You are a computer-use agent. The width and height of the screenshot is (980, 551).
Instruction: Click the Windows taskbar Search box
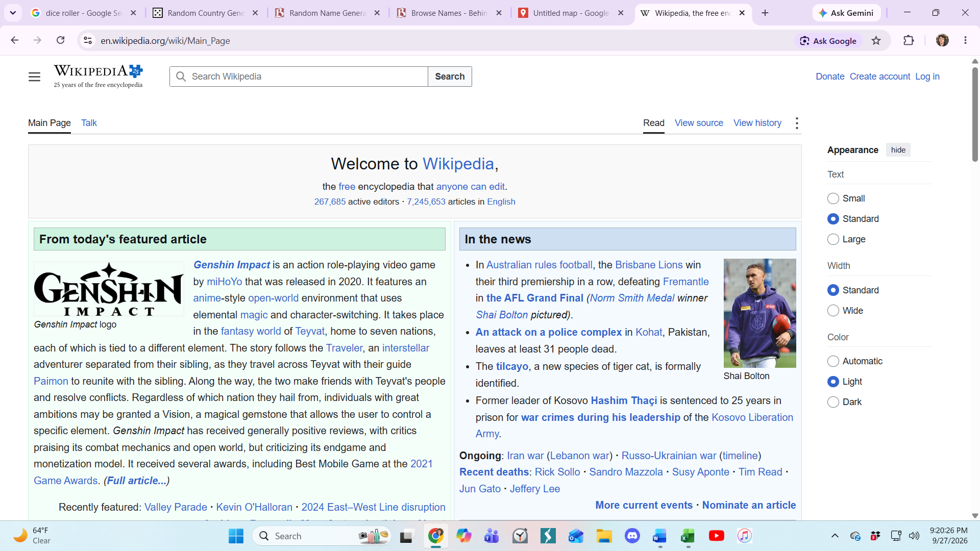pyautogui.click(x=323, y=536)
